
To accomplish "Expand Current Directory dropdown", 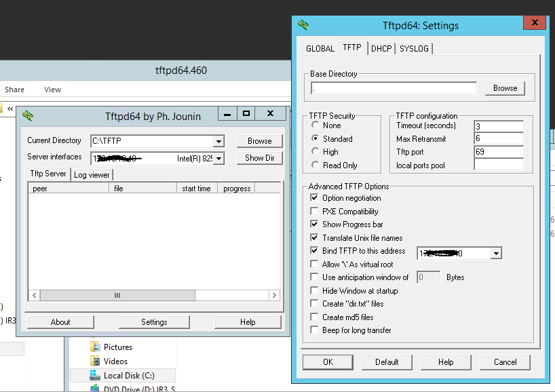I will coord(218,141).
